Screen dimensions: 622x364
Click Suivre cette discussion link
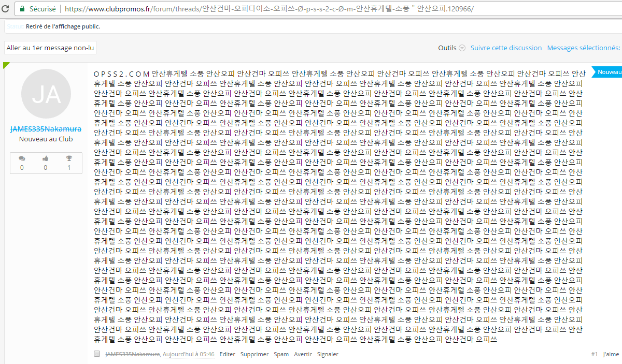click(x=506, y=48)
